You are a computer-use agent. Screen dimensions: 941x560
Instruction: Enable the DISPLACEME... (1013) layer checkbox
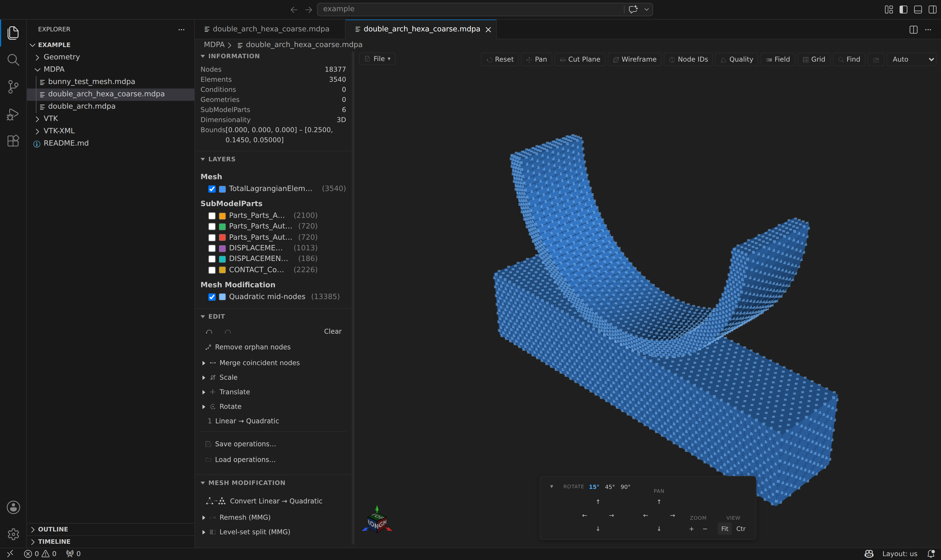tap(212, 248)
